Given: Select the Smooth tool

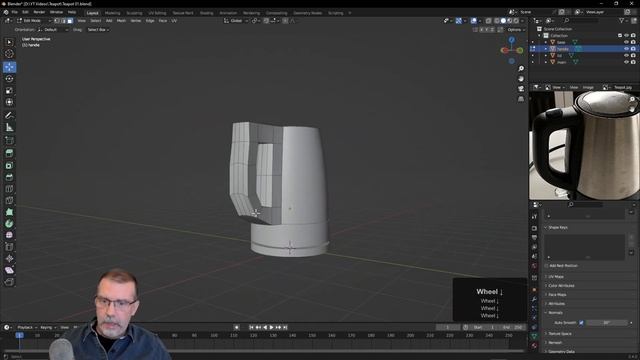Looking at the screenshot, I should 9,235.
